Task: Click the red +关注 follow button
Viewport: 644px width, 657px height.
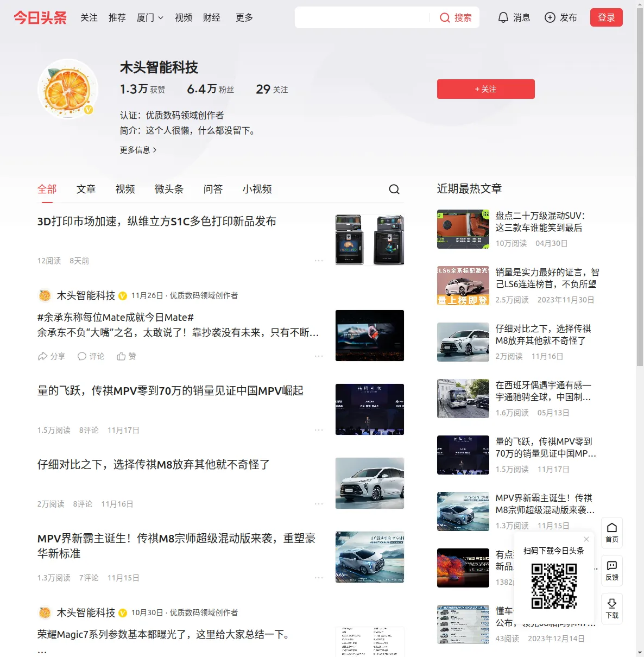Action: coord(486,89)
